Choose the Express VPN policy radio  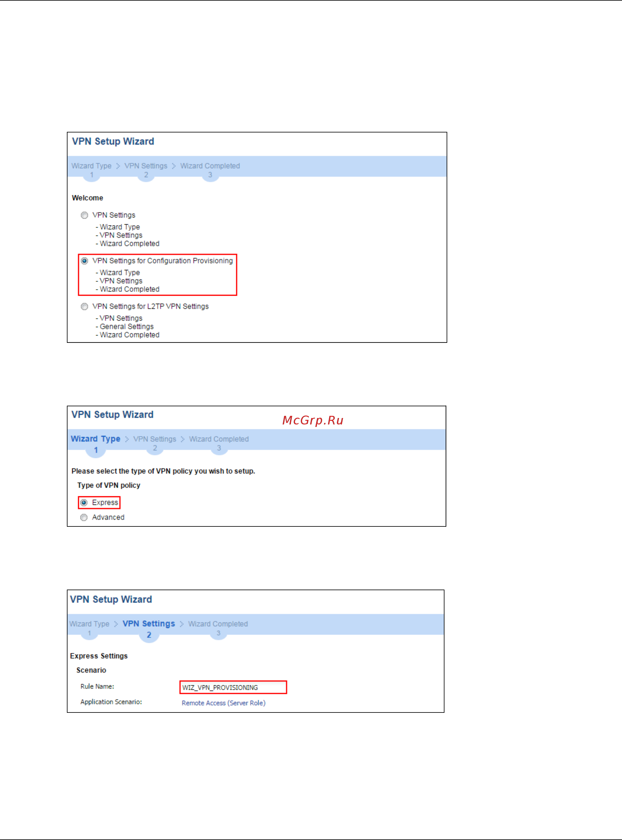pos(84,503)
